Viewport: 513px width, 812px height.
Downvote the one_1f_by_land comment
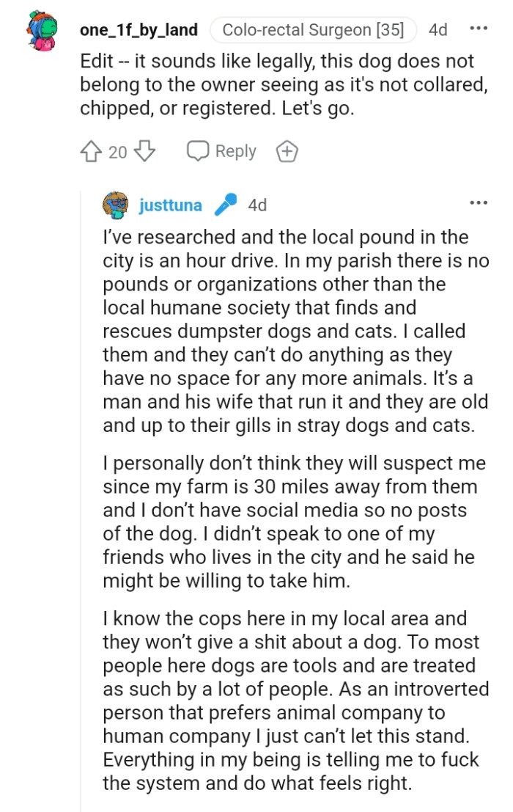coord(146,152)
